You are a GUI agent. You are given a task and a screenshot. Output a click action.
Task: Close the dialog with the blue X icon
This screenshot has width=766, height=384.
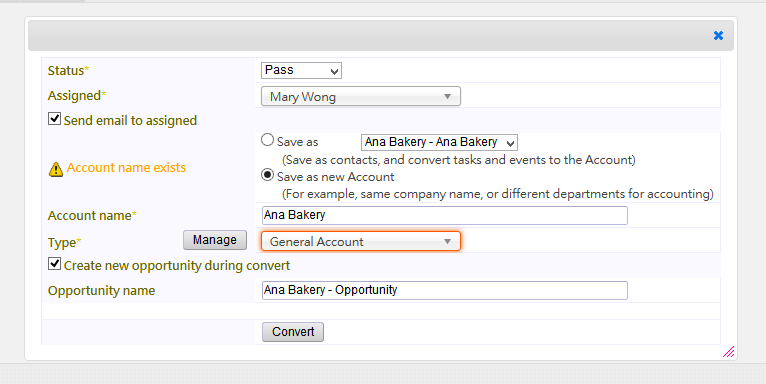click(718, 36)
